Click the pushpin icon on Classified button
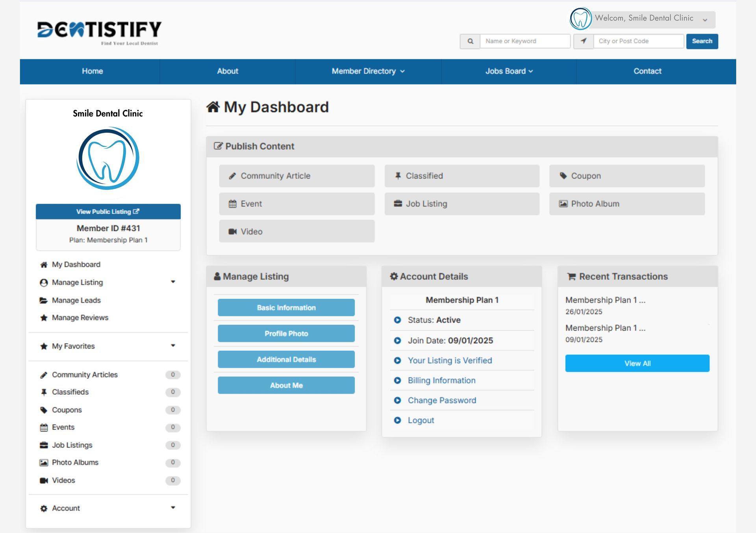The width and height of the screenshot is (756, 533). [398, 176]
